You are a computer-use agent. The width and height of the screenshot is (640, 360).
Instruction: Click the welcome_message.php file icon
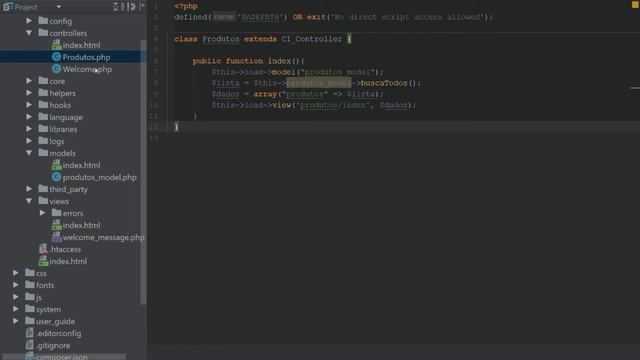(56, 237)
